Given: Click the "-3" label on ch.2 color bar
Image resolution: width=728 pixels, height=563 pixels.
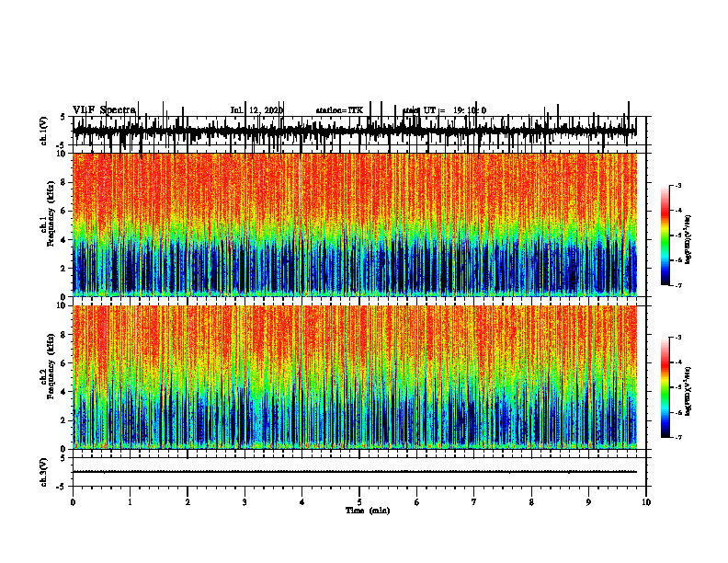Looking at the screenshot, I should coord(677,338).
